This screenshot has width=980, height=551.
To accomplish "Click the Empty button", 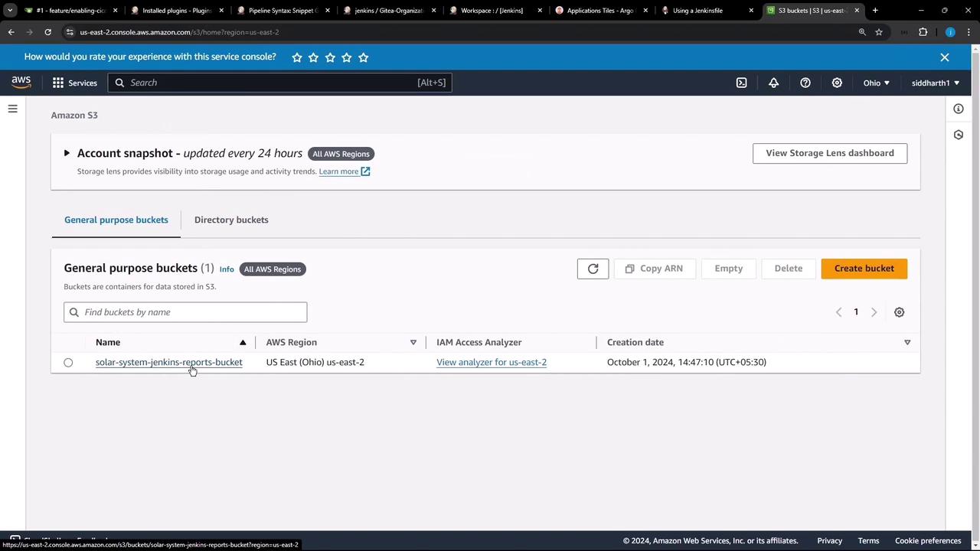I will 728,269.
